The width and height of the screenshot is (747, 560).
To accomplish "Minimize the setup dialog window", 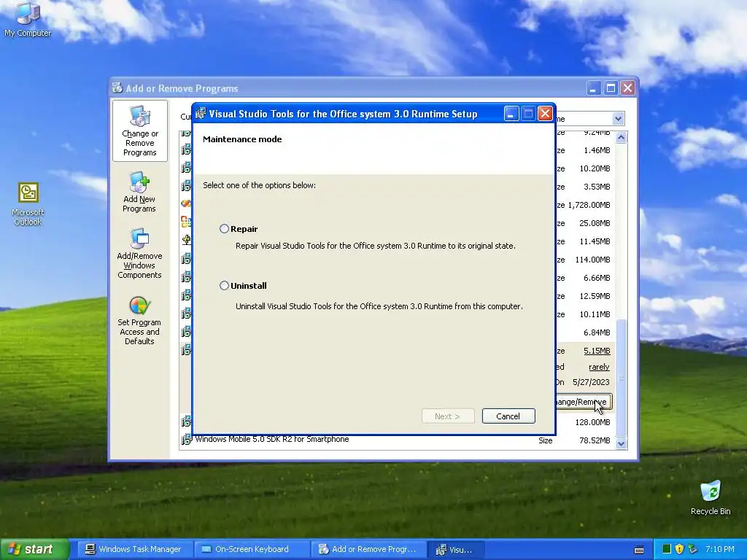I will point(511,113).
